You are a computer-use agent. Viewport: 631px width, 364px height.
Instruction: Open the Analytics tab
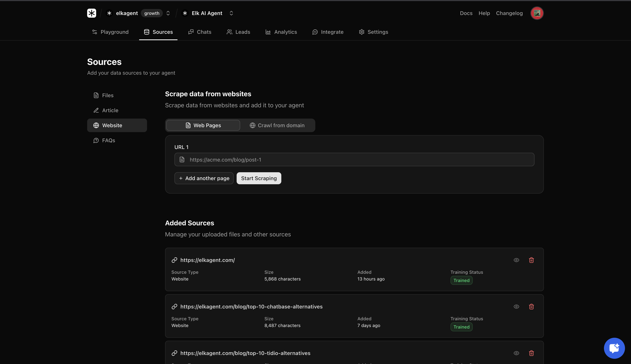pos(281,32)
